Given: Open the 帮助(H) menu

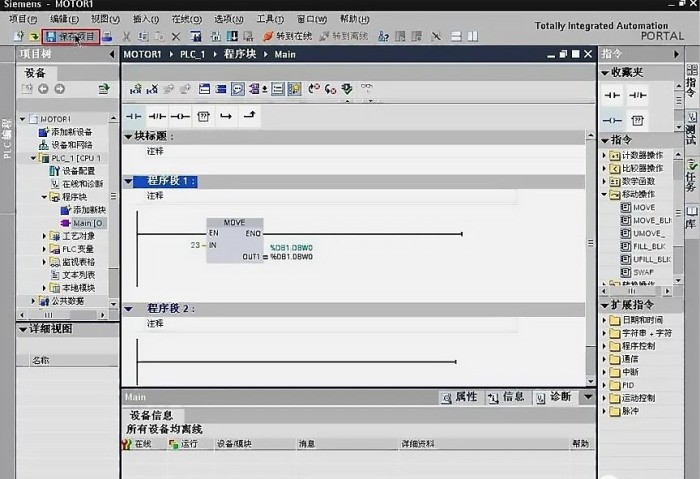Looking at the screenshot, I should (354, 19).
